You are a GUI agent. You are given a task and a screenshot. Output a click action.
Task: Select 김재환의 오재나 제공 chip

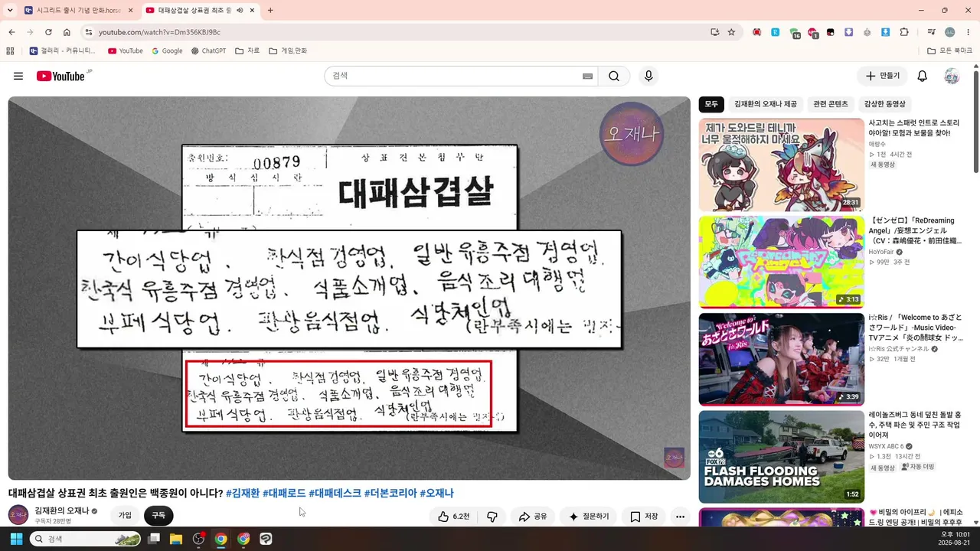tap(766, 104)
